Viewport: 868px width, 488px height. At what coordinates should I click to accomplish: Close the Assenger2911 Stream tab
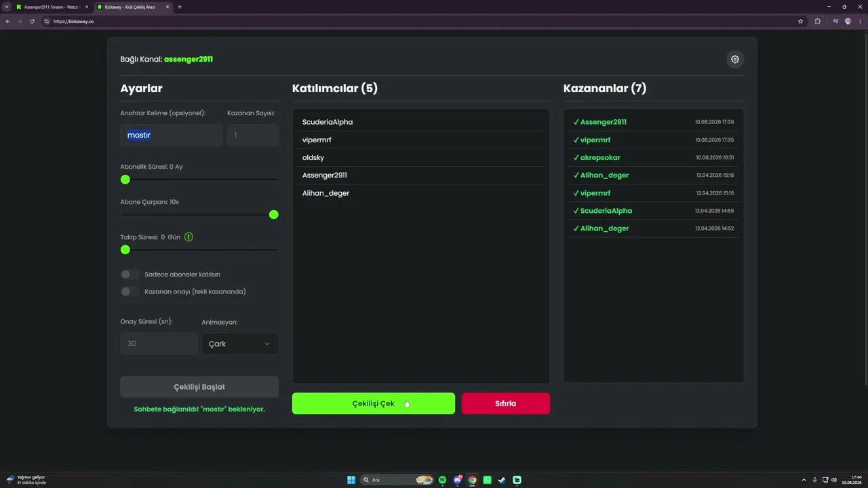tap(87, 7)
